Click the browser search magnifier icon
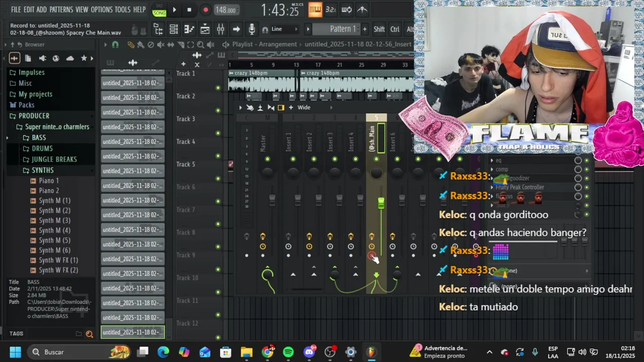The width and height of the screenshot is (644, 362). 89,333
